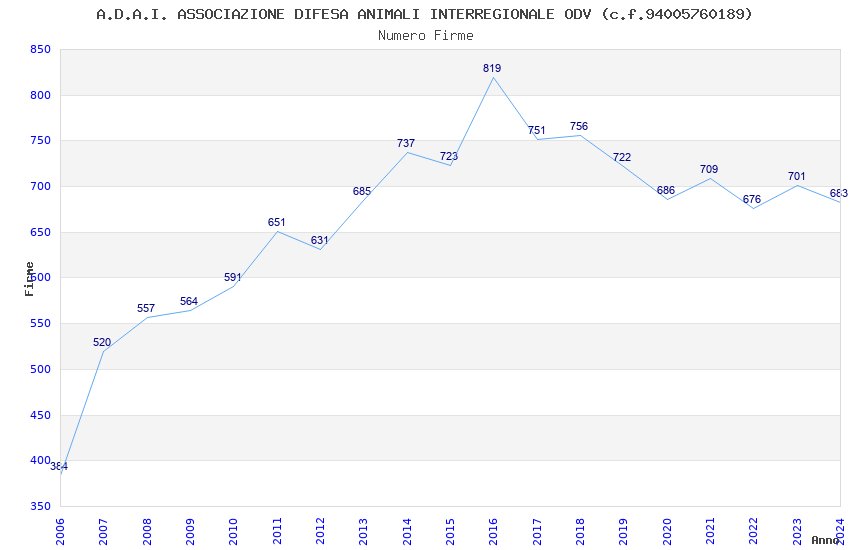Select the subtitle 'Numero Firme'

point(426,36)
